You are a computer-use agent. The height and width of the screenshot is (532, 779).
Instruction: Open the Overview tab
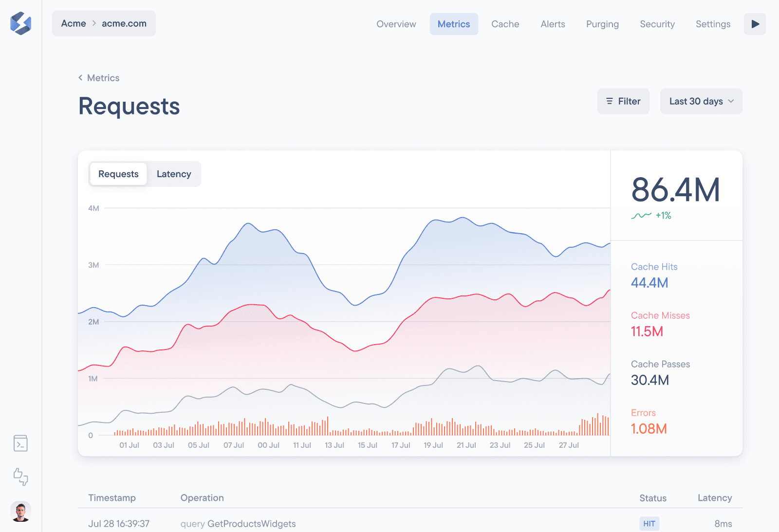[396, 24]
